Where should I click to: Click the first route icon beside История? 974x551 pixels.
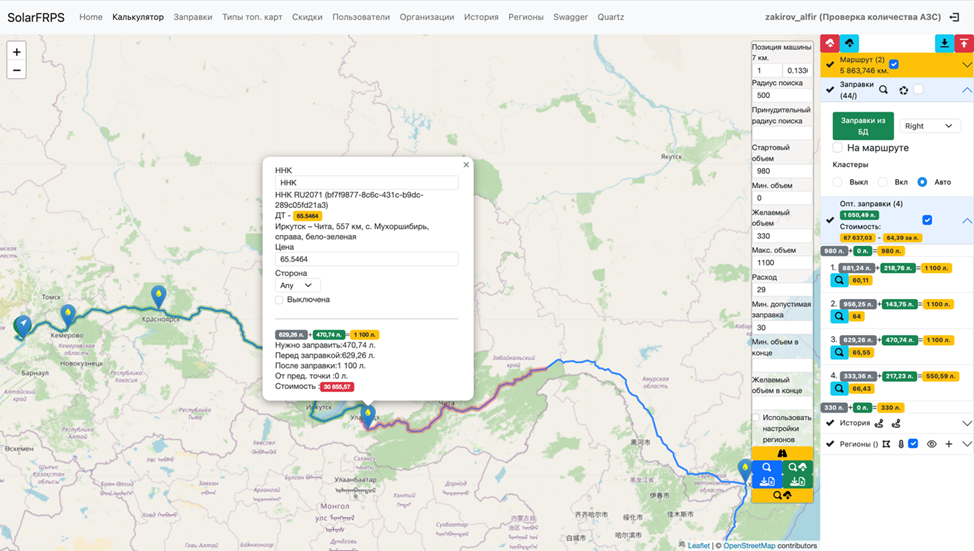pyautogui.click(x=879, y=424)
